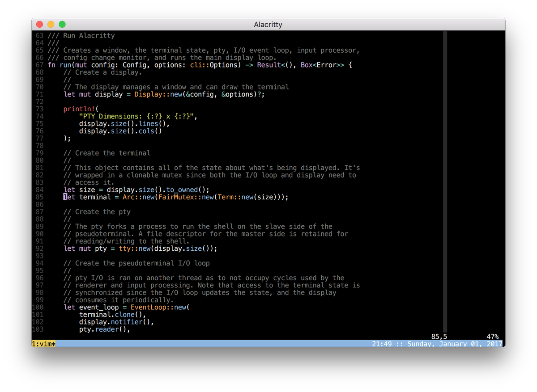Click 'let mut display' on line 71

coord(93,94)
